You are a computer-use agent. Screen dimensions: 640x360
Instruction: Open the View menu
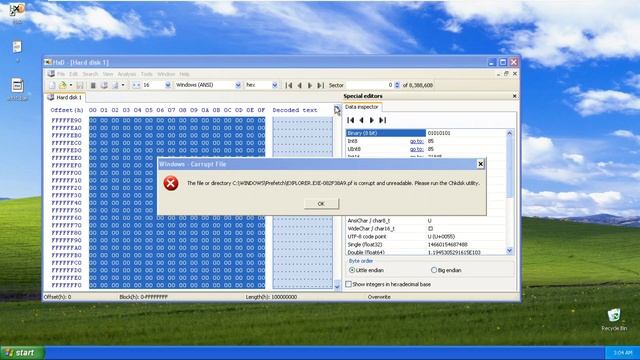108,74
